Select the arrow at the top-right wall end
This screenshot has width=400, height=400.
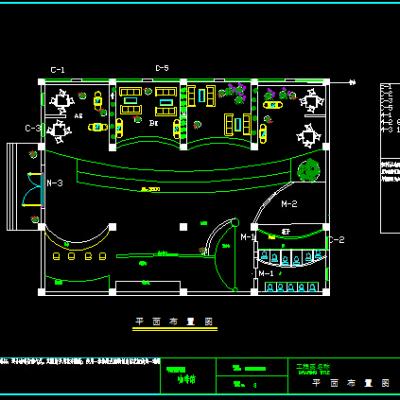352,82
